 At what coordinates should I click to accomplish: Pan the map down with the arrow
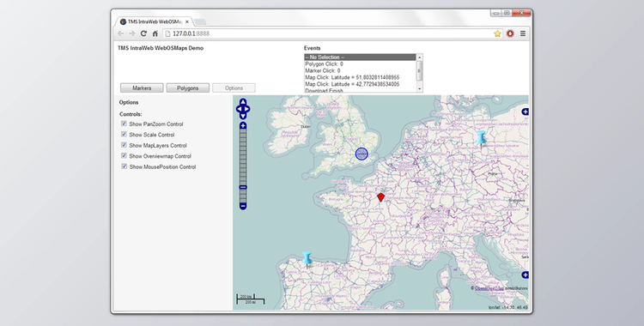243,116
